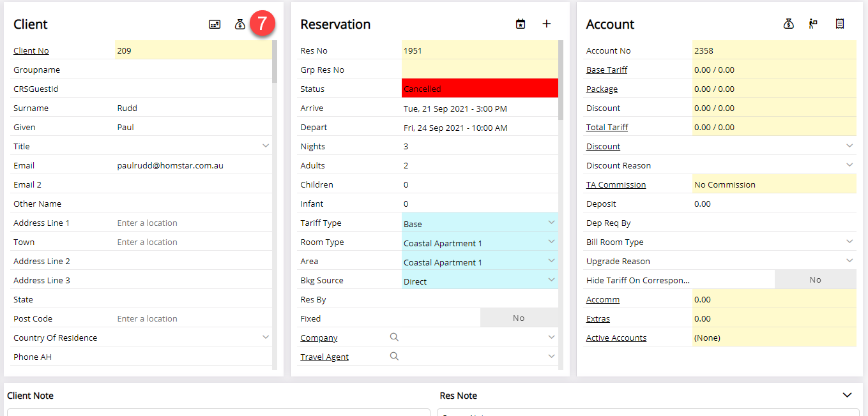Click the Base Tariff link
The height and width of the screenshot is (416, 868).
pos(607,70)
